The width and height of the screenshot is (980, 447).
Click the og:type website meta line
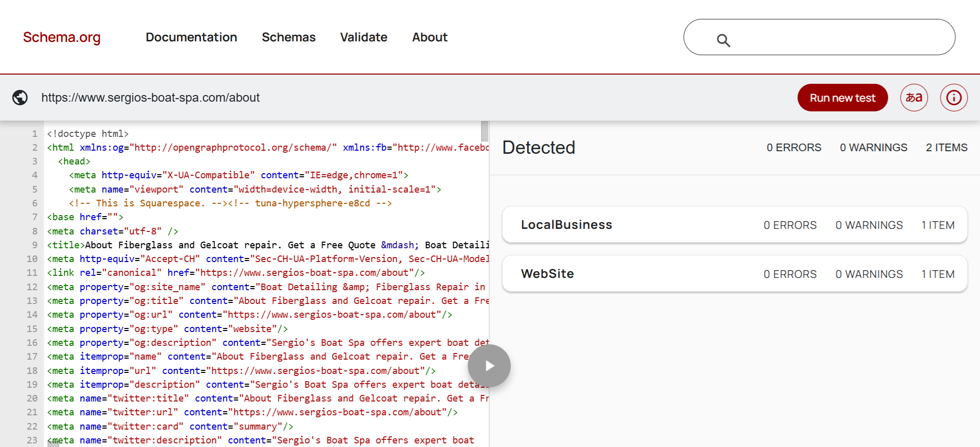click(167, 329)
